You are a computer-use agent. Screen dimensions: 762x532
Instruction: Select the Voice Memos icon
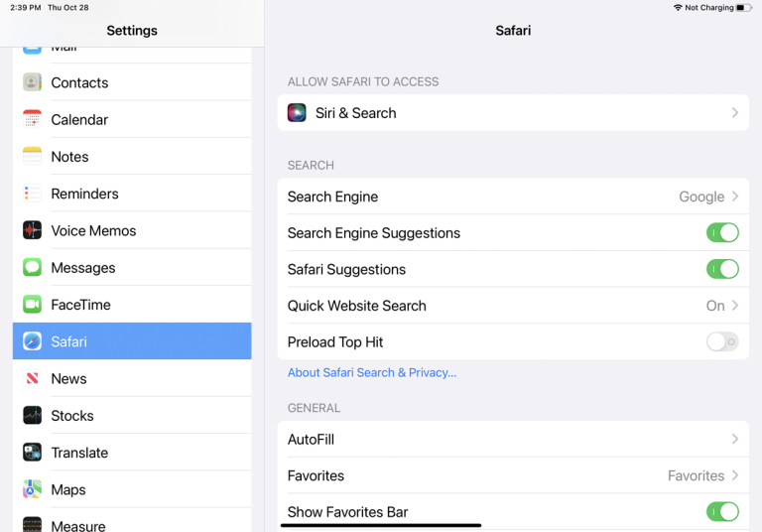click(33, 230)
